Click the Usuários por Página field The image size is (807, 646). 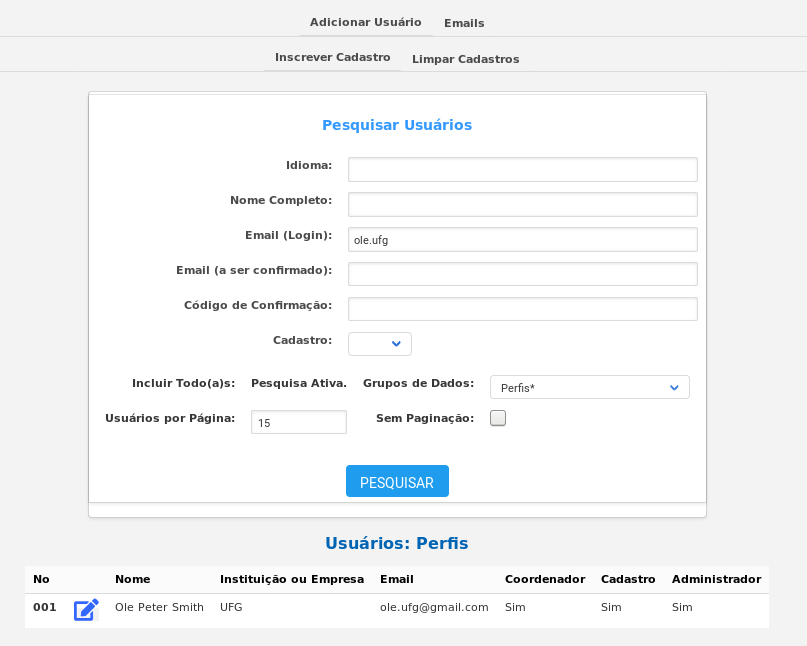coord(299,422)
